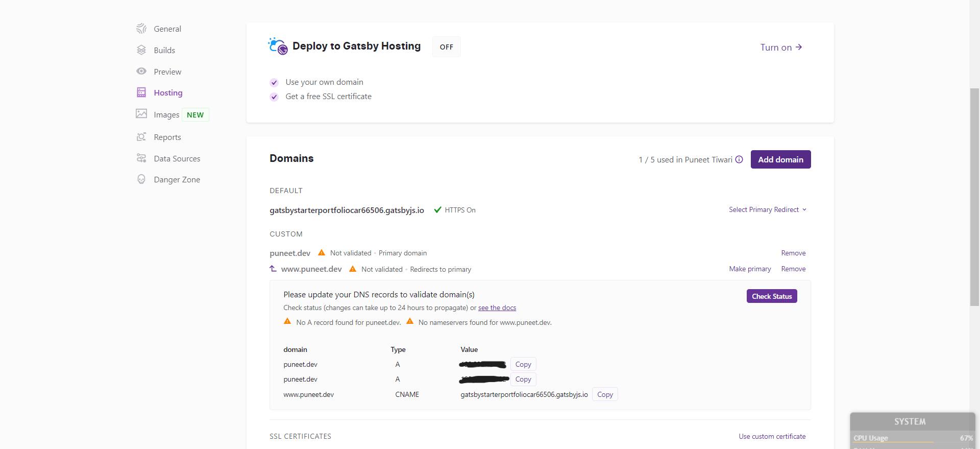Copy the www.puneet.dev CNAME value
This screenshot has height=449, width=980.
(x=605, y=394)
